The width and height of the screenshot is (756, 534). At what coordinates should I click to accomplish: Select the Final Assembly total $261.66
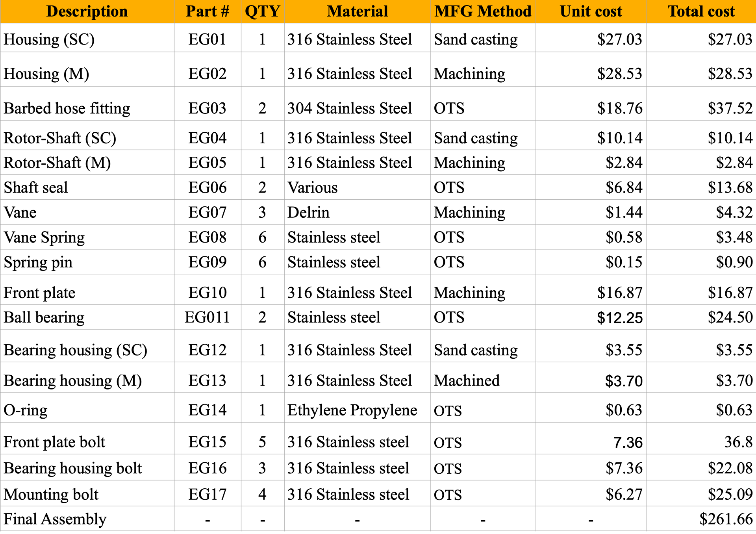pyautogui.click(x=726, y=519)
